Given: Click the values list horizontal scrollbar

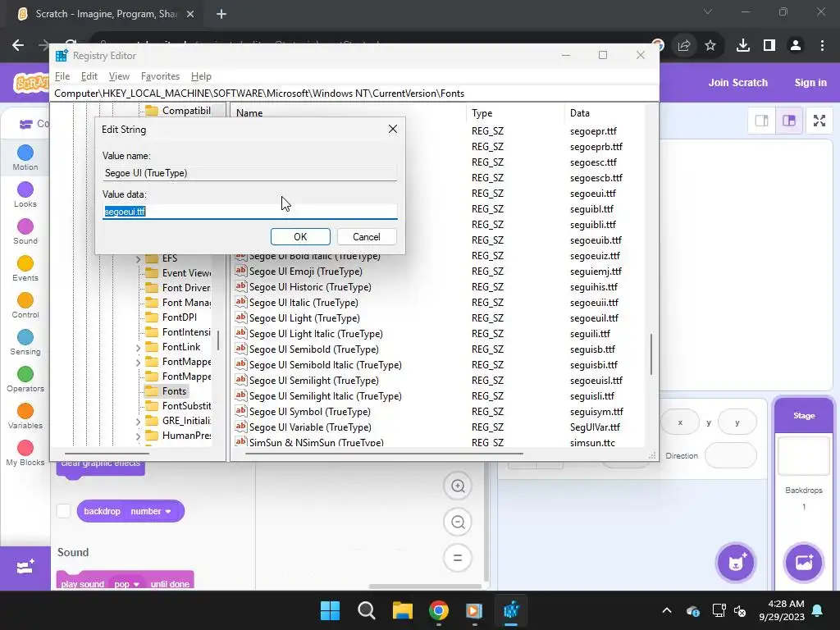Looking at the screenshot, I should pyautogui.click(x=384, y=454).
